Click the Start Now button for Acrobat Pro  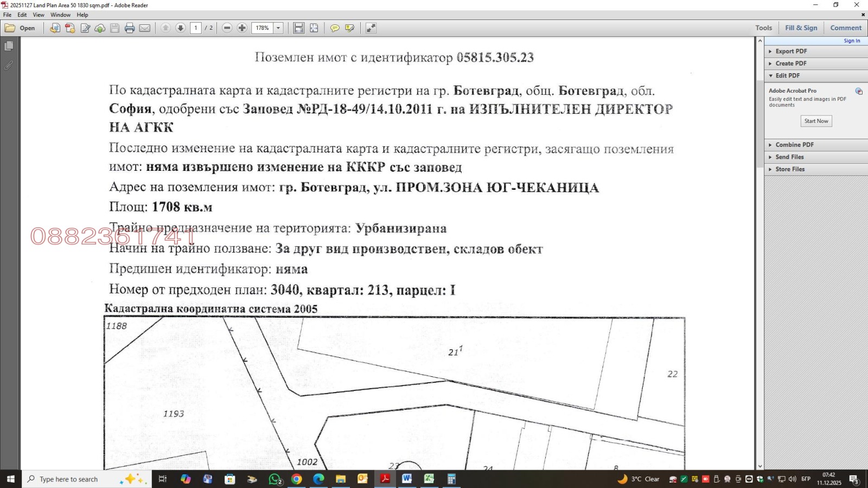pyautogui.click(x=816, y=121)
